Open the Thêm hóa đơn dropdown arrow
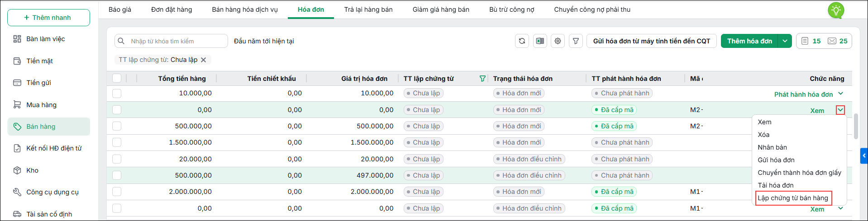The width and height of the screenshot is (868, 221). 785,41
